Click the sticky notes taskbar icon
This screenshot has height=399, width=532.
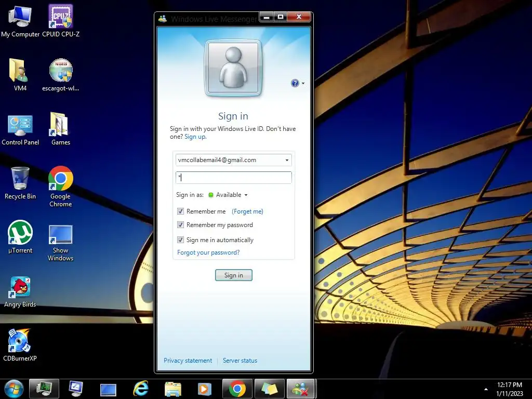[270, 389]
